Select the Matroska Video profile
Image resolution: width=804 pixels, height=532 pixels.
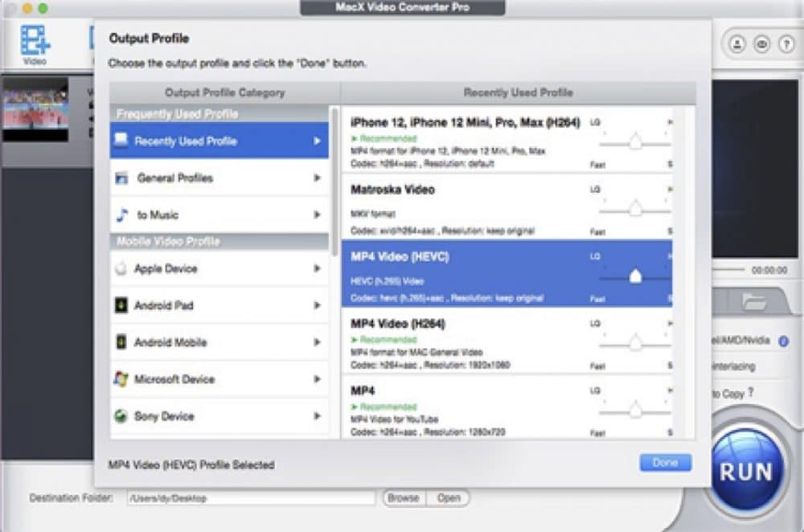point(507,207)
